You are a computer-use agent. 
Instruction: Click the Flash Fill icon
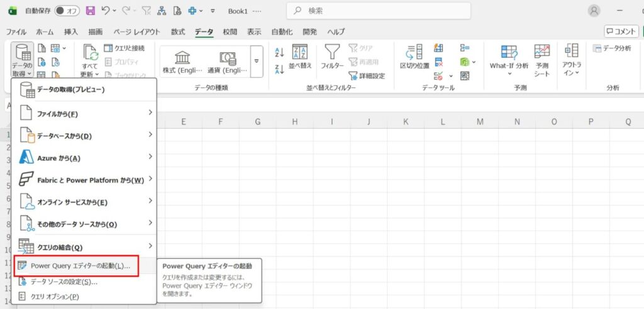pos(438,48)
